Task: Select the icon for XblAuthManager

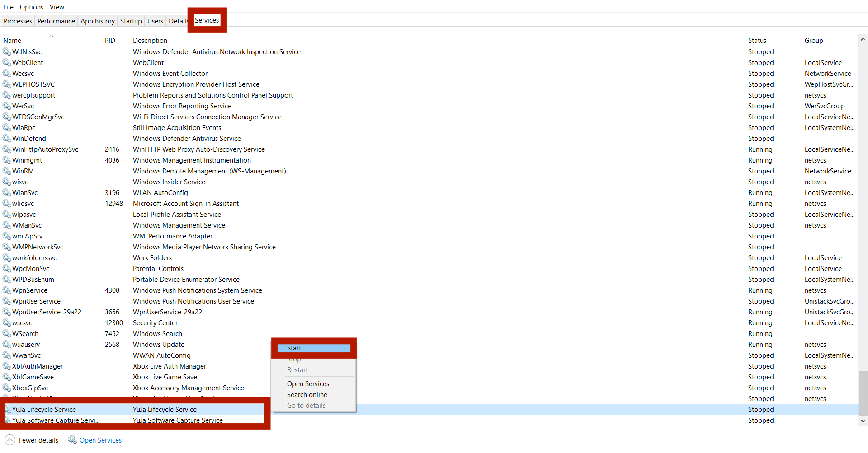Action: [x=7, y=366]
